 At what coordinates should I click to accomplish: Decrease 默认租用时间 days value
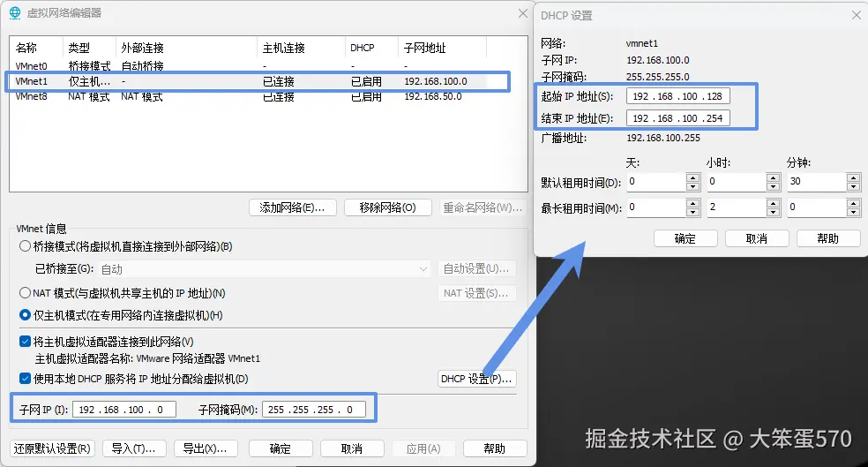click(692, 186)
